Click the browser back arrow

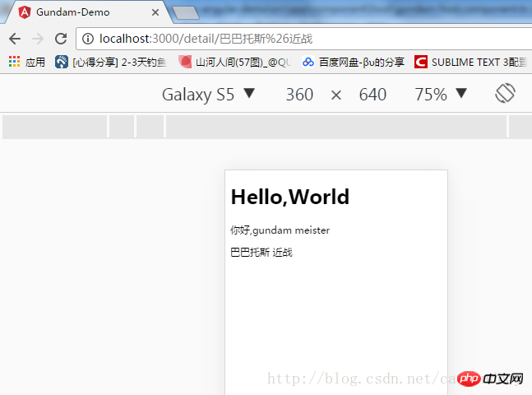(x=14, y=39)
